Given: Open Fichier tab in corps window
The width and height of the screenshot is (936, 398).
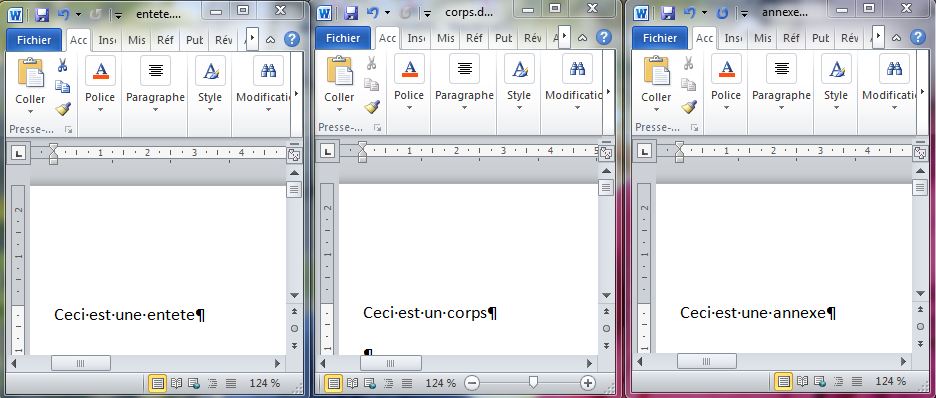Looking at the screenshot, I should (343, 38).
